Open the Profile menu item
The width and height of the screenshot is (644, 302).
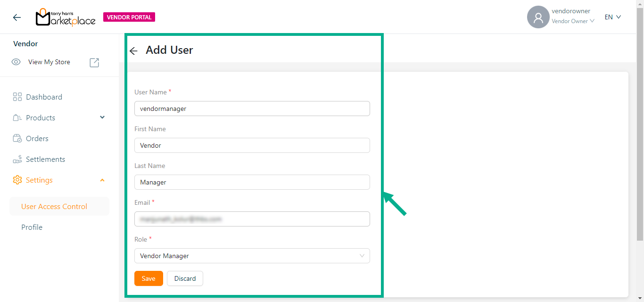tap(32, 227)
